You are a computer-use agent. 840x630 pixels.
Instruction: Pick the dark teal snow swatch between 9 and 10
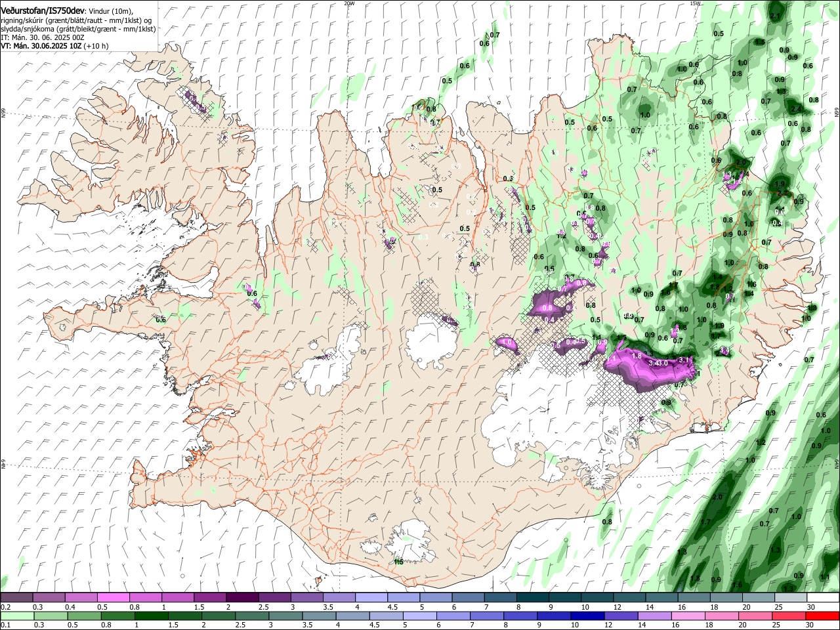[564, 598]
